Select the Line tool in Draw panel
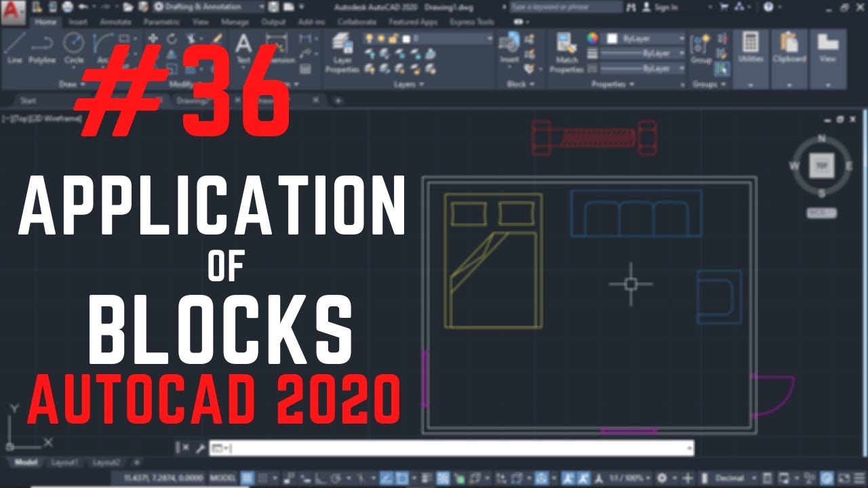This screenshot has height=488, width=868. (15, 47)
